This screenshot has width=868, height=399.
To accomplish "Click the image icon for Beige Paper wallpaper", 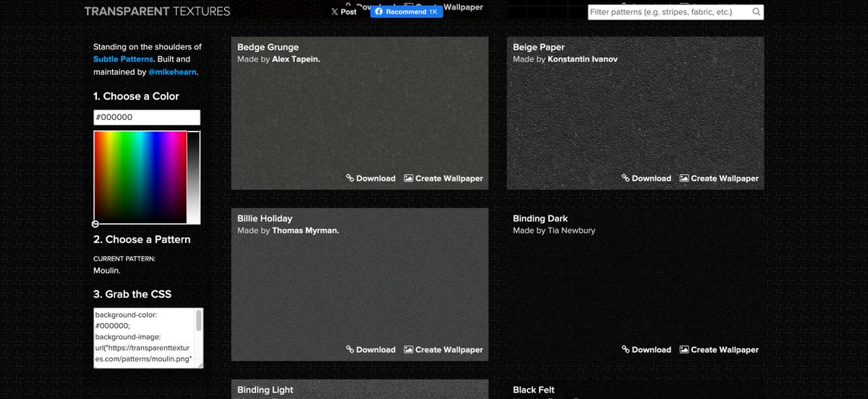I will [684, 178].
